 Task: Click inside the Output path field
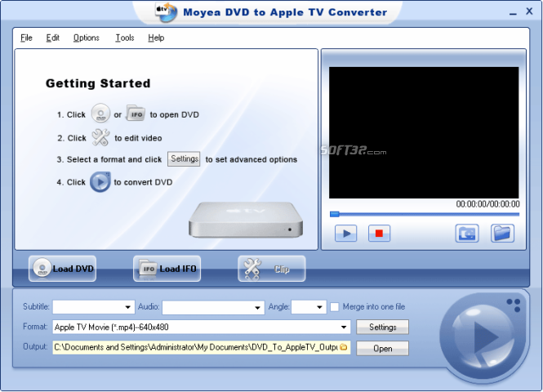[202, 347]
